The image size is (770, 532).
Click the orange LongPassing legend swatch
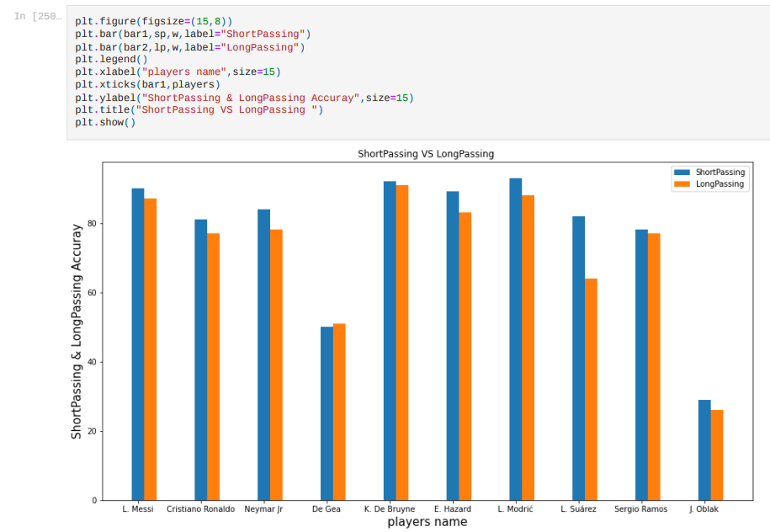coord(682,184)
